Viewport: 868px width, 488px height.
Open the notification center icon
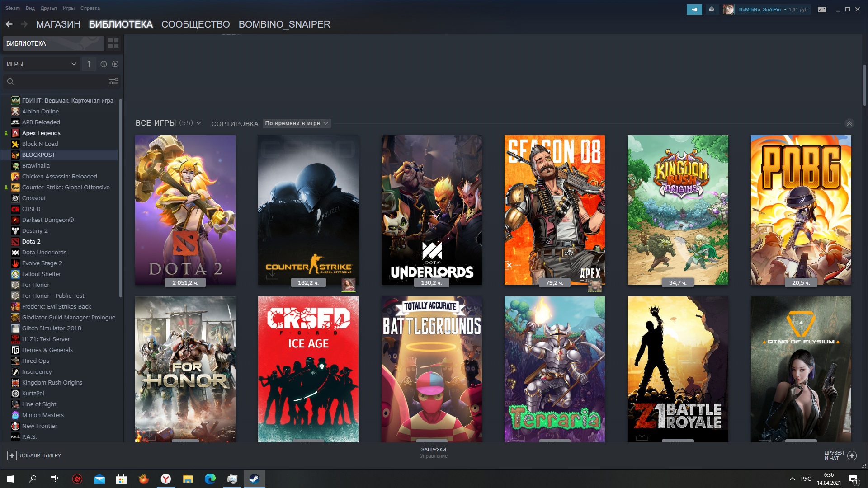coord(853,479)
